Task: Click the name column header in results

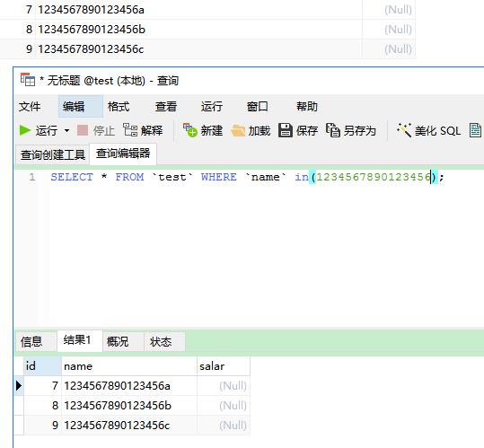Action: (x=129, y=366)
